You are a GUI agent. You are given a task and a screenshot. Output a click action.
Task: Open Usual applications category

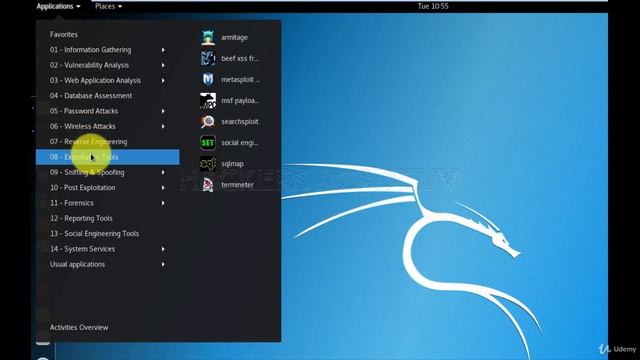click(108, 264)
